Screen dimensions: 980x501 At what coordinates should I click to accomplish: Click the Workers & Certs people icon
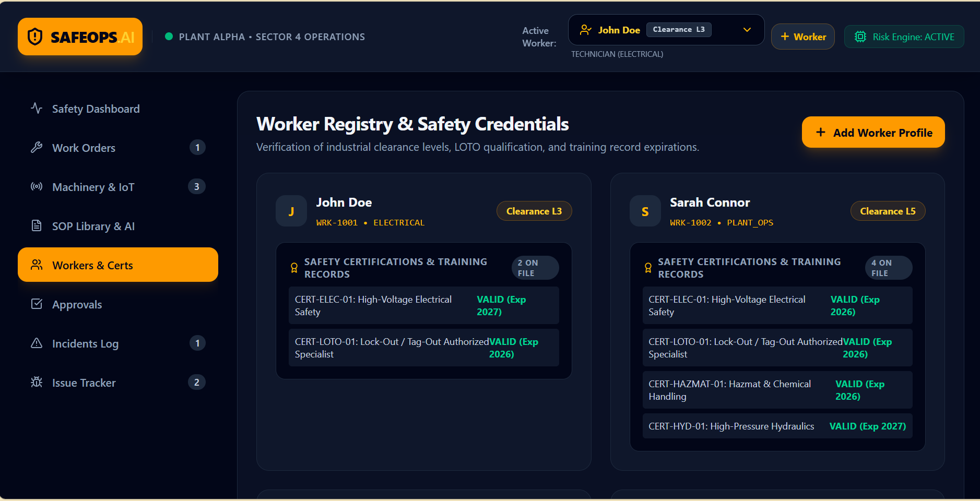click(37, 265)
